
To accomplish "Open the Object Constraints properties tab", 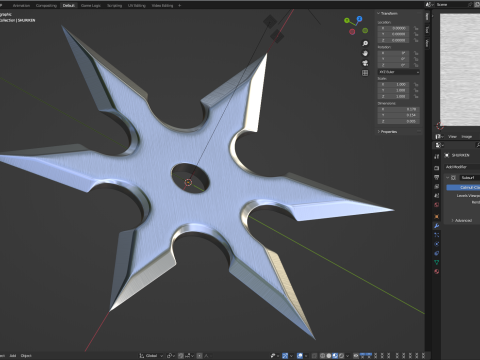I will point(437,253).
